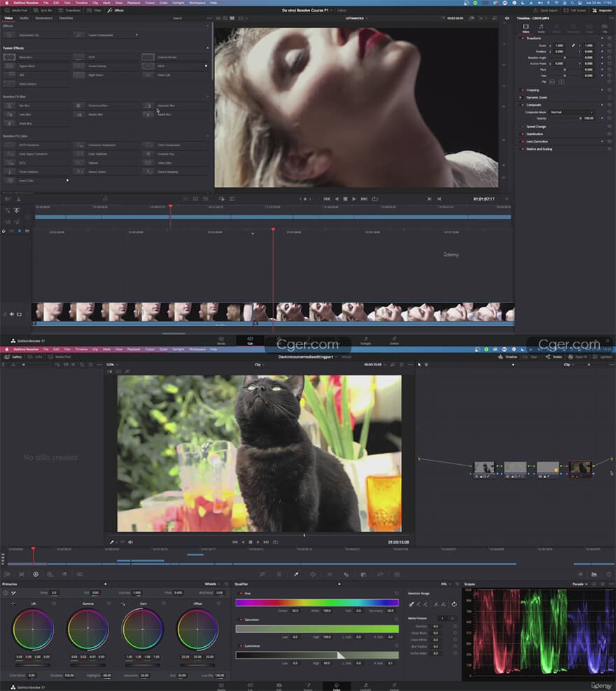This screenshot has width=616, height=691.
Task: Collapse the Fusion Effects category
Action: (x=207, y=48)
